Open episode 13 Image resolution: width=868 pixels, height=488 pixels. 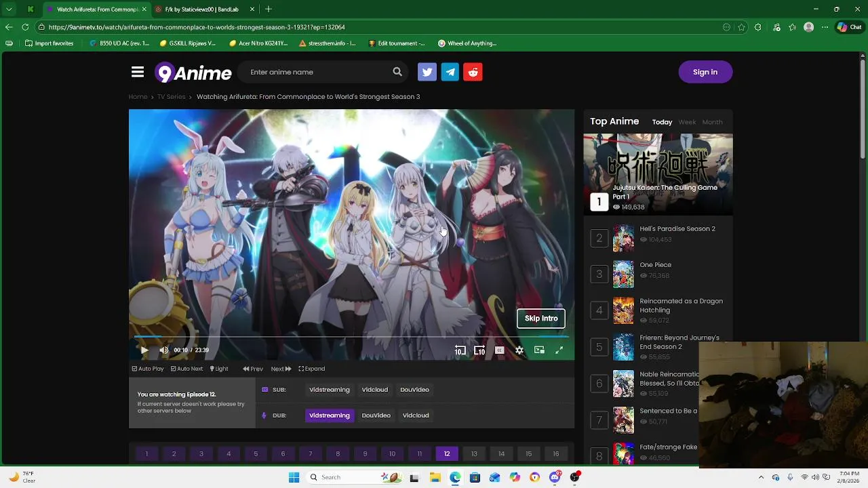[474, 454]
